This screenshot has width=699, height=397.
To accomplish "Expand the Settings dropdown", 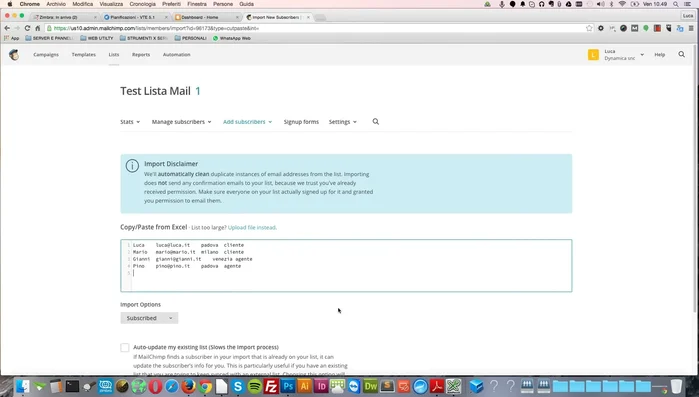I will tap(342, 122).
